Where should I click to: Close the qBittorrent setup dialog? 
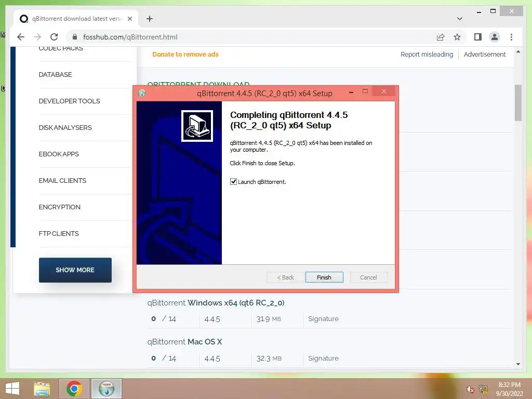coord(384,91)
